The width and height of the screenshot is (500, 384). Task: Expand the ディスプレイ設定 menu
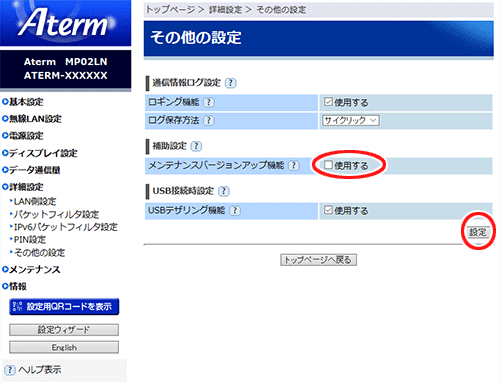pyautogui.click(x=40, y=153)
